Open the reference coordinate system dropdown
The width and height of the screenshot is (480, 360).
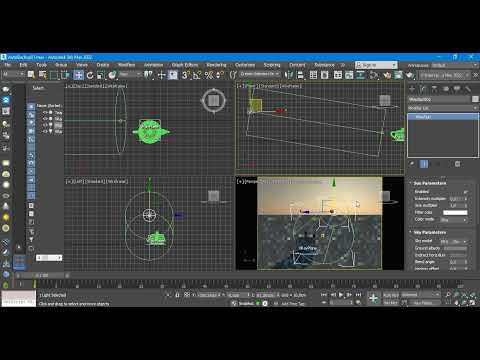tap(129, 75)
